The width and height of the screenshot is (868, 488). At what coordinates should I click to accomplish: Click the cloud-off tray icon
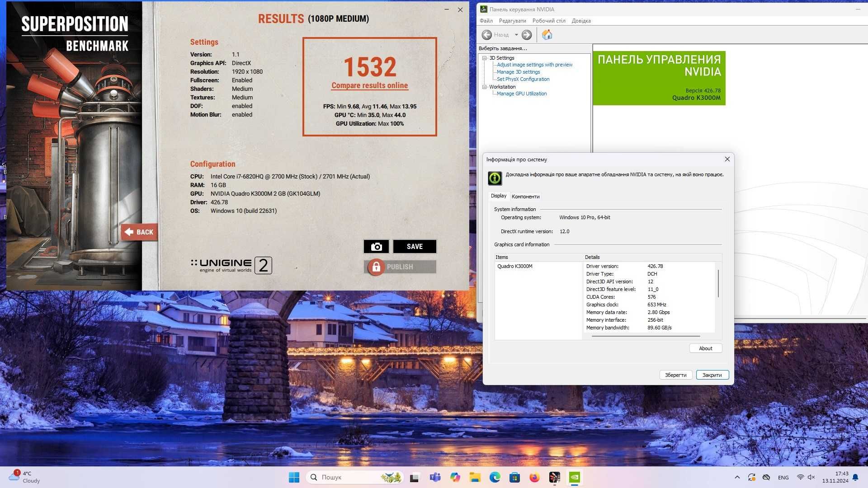766,477
